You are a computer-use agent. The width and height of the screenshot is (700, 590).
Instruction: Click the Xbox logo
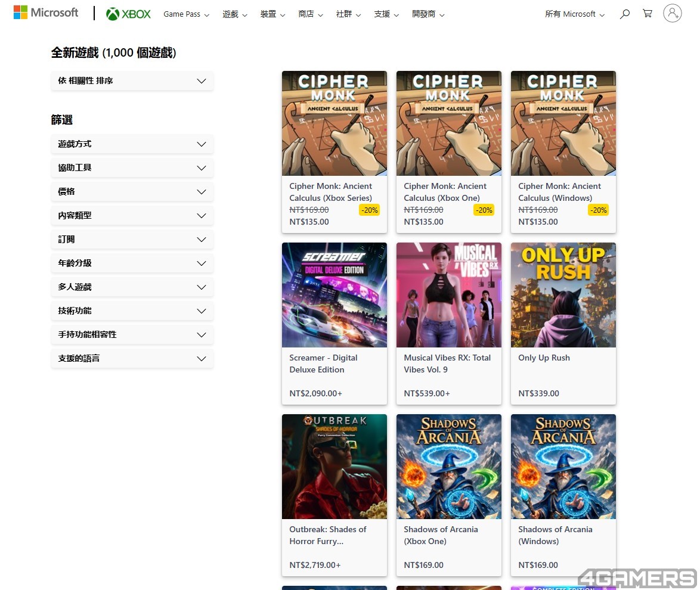click(x=128, y=14)
